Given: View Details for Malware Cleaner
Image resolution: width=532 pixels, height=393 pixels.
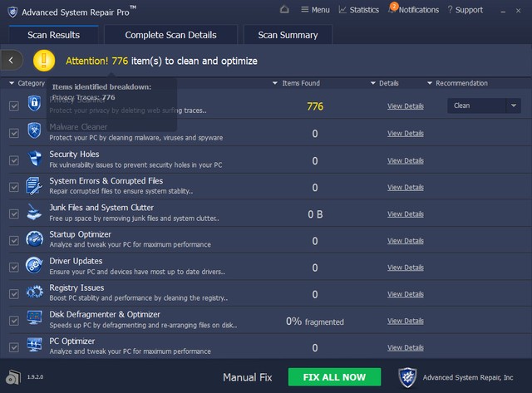Looking at the screenshot, I should click(x=406, y=133).
